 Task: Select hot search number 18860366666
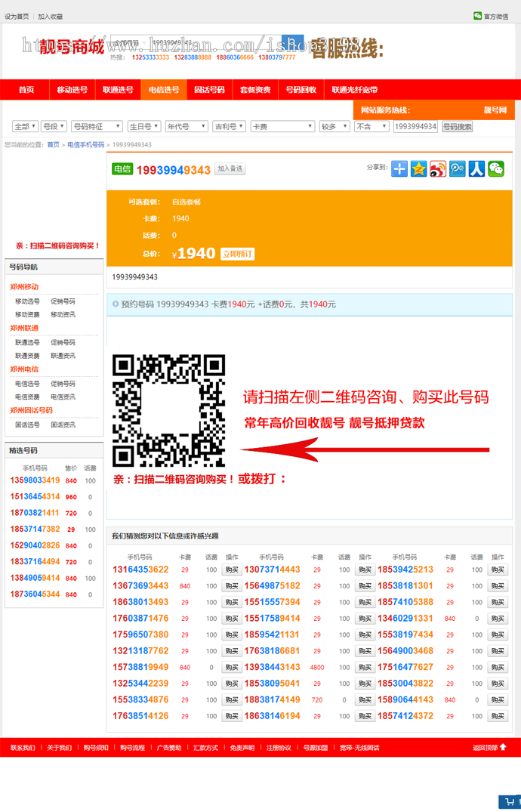click(235, 57)
